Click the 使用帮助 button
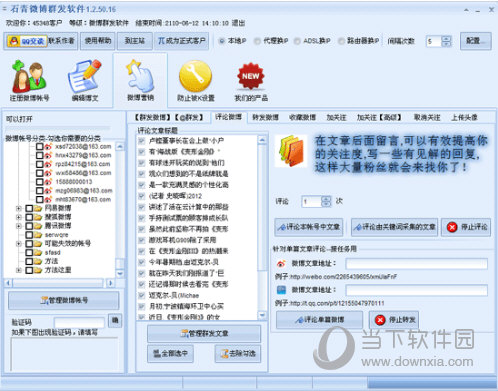Image resolution: width=498 pixels, height=391 pixels. pos(98,41)
